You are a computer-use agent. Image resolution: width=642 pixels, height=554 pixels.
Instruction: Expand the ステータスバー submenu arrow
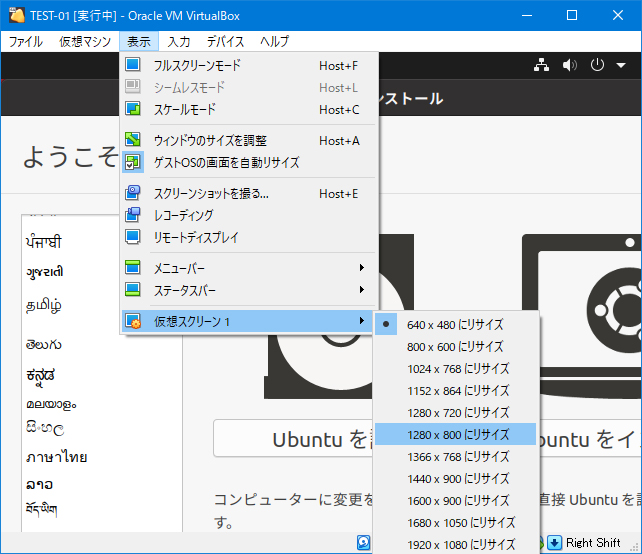(x=362, y=289)
